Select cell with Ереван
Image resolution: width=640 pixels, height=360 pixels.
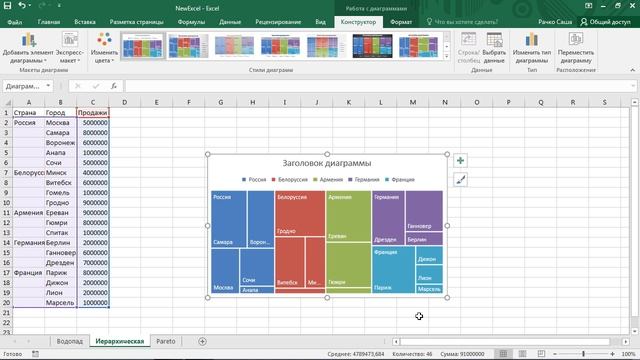[x=60, y=213]
